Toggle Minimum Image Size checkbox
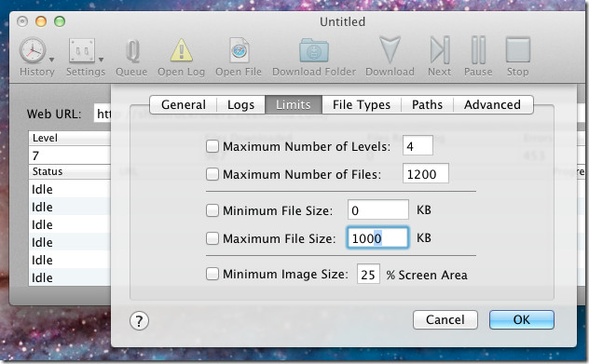 pos(212,274)
